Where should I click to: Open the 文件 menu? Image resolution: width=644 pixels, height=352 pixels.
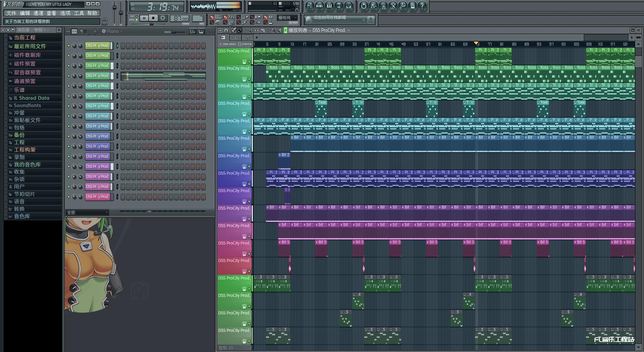click(11, 13)
